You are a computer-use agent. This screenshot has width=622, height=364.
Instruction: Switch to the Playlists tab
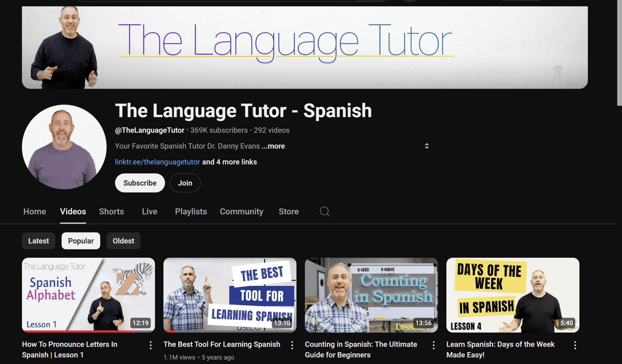[x=191, y=212]
